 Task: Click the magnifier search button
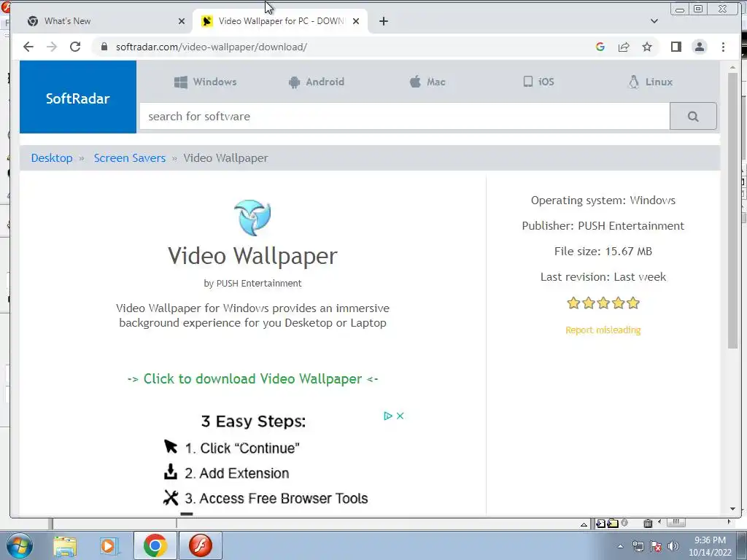[693, 116]
